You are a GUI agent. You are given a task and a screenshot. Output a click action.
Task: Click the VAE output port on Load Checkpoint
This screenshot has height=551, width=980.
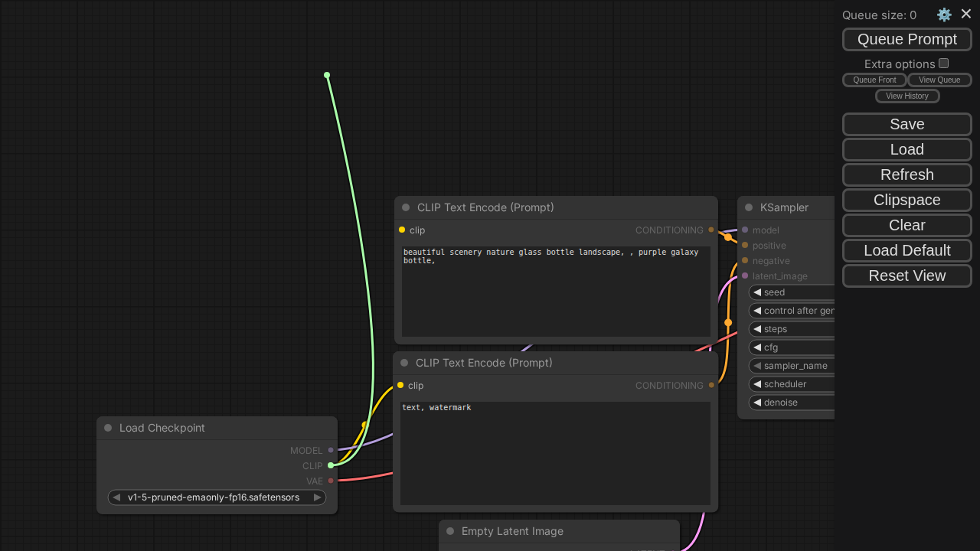pyautogui.click(x=331, y=481)
